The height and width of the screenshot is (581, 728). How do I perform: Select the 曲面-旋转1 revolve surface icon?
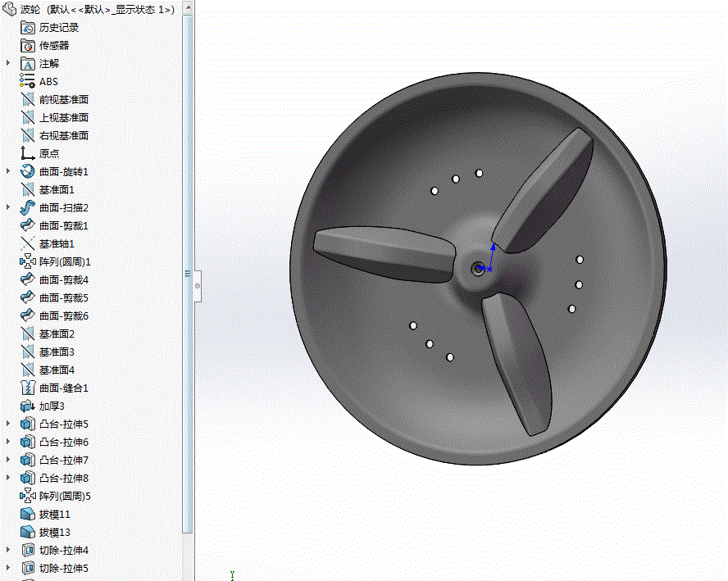point(28,171)
